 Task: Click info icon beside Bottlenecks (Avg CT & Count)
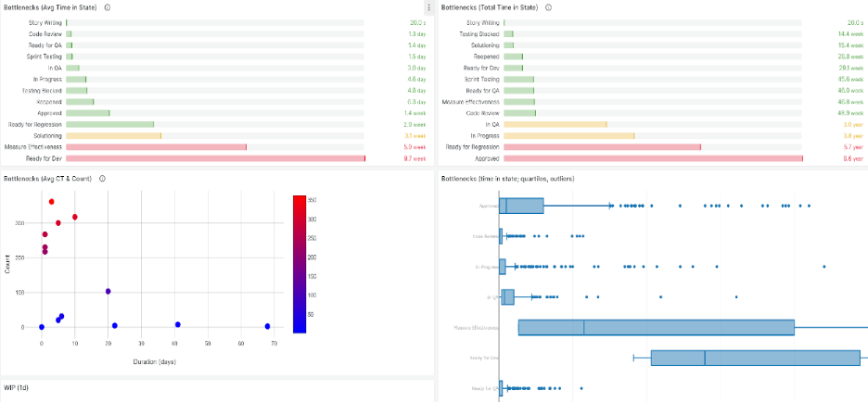coord(101,179)
